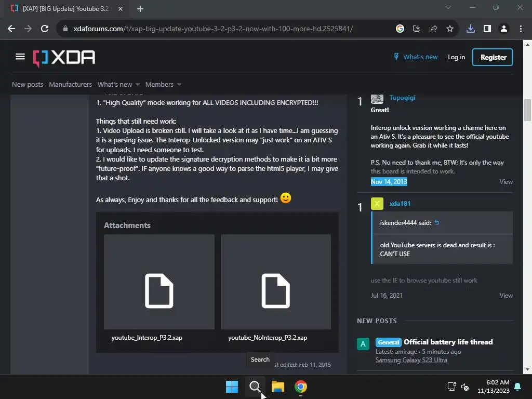Open the Samsung Galaxy S23 Ultra forum link

click(411, 360)
